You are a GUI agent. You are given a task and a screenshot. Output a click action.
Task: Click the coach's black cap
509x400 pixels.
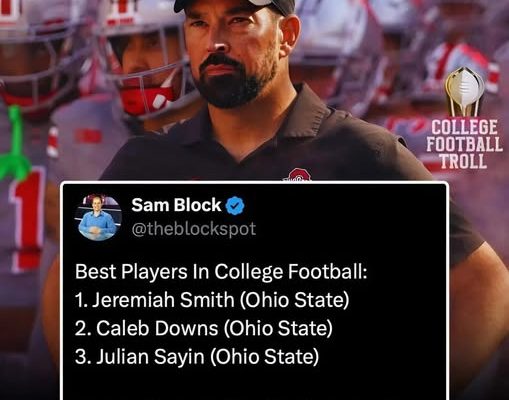pyautogui.click(x=235, y=7)
